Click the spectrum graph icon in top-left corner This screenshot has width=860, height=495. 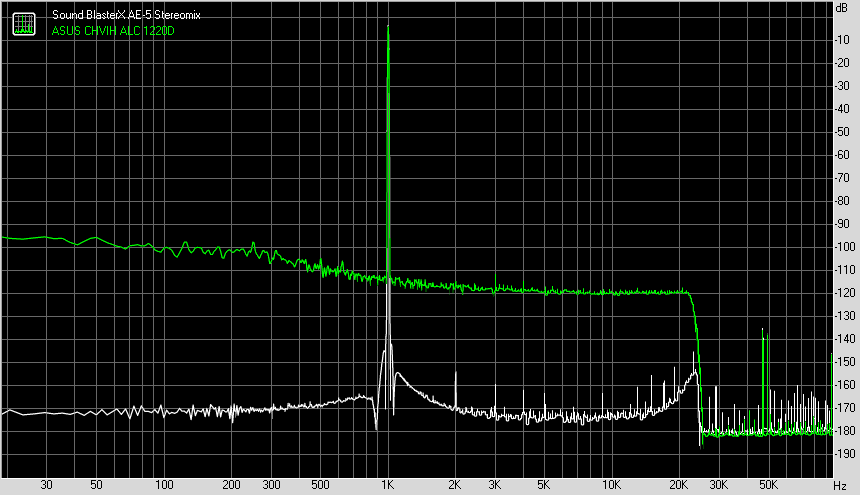click(24, 24)
